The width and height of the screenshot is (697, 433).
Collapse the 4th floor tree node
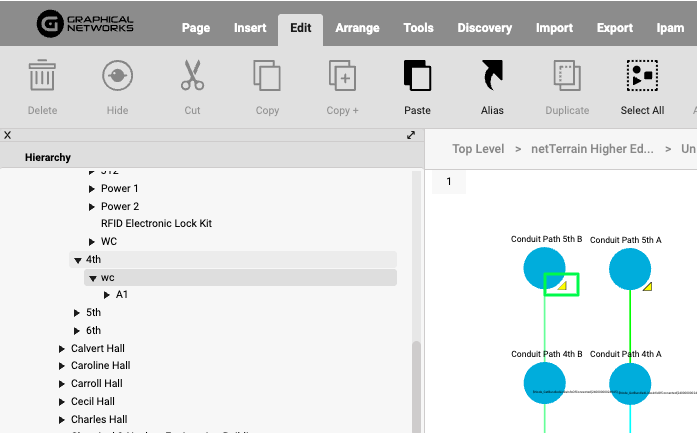pyautogui.click(x=77, y=260)
